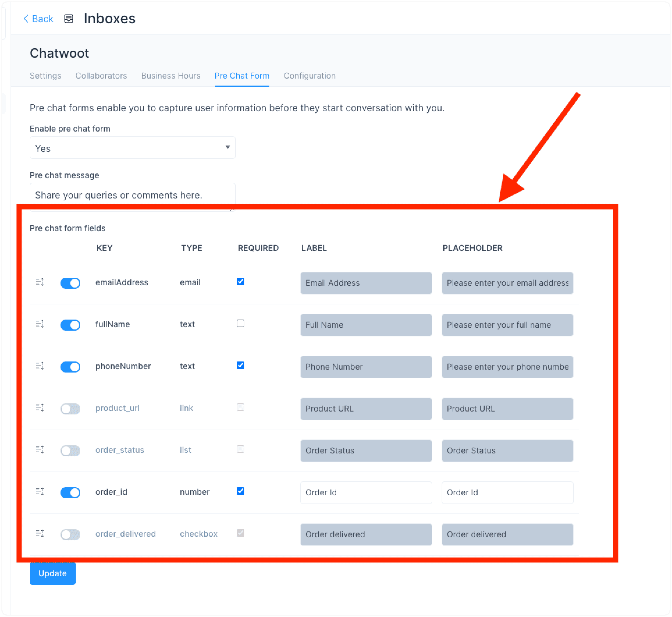Click the full name placeholder field
The height and width of the screenshot is (617, 672).
pos(508,325)
